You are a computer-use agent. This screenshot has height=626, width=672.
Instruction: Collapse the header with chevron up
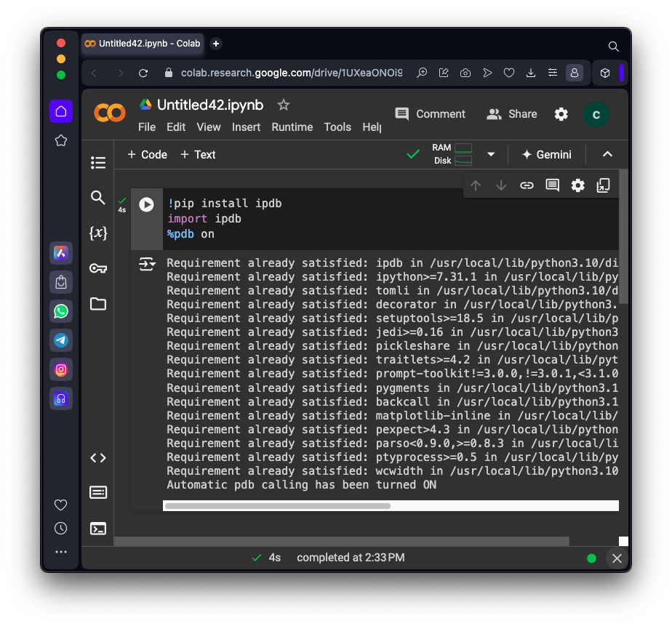[608, 154]
